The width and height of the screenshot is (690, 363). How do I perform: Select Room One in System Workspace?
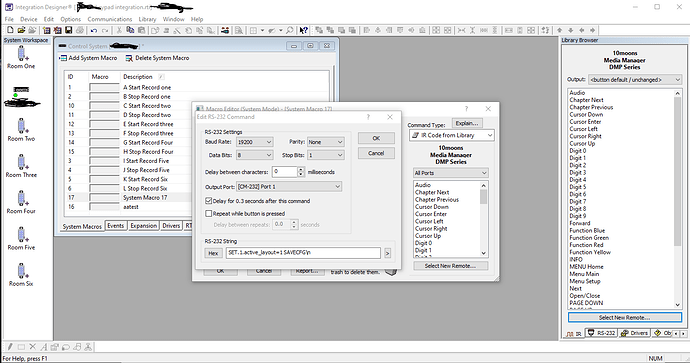coord(21,58)
